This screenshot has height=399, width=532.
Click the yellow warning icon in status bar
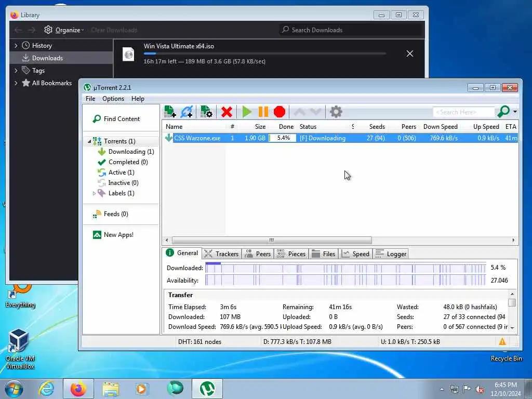tap(502, 342)
